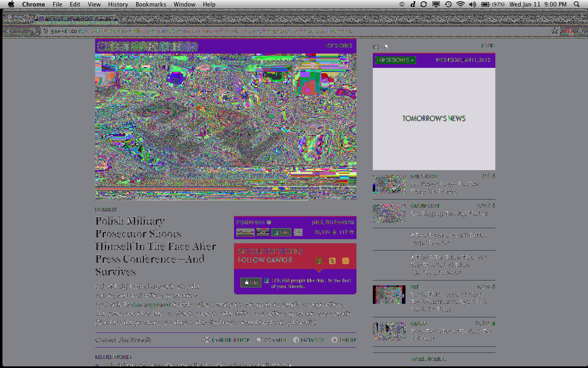Open the Soft Fiddler story link
The width and height of the screenshot is (588, 368).
448,239
